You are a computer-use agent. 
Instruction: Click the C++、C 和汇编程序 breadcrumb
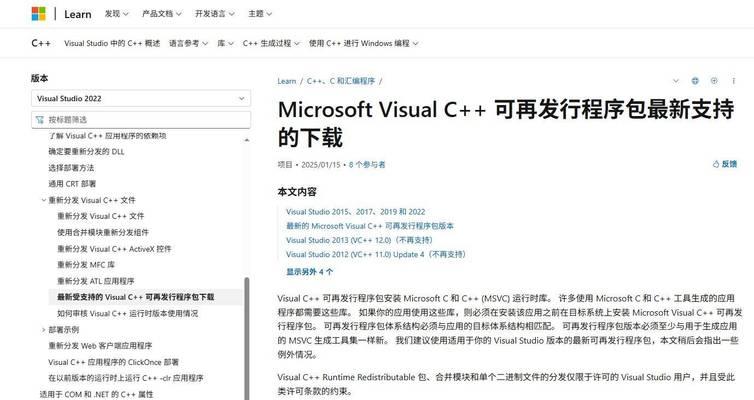pyautogui.click(x=340, y=81)
